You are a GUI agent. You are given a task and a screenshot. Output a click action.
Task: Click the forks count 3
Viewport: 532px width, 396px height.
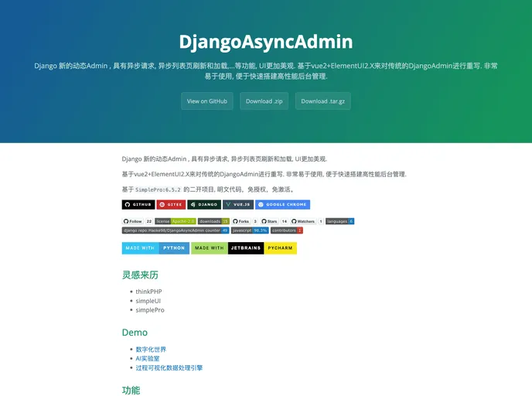tap(255, 221)
